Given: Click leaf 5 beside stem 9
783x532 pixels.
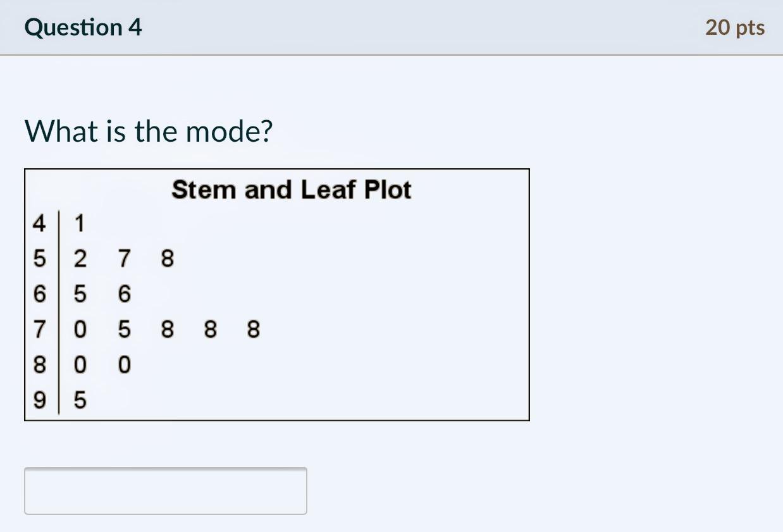Looking at the screenshot, I should (x=80, y=400).
